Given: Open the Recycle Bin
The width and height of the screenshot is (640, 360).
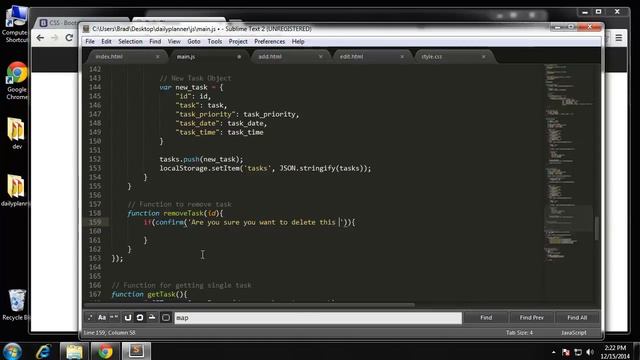Looking at the screenshot, I should [16, 305].
